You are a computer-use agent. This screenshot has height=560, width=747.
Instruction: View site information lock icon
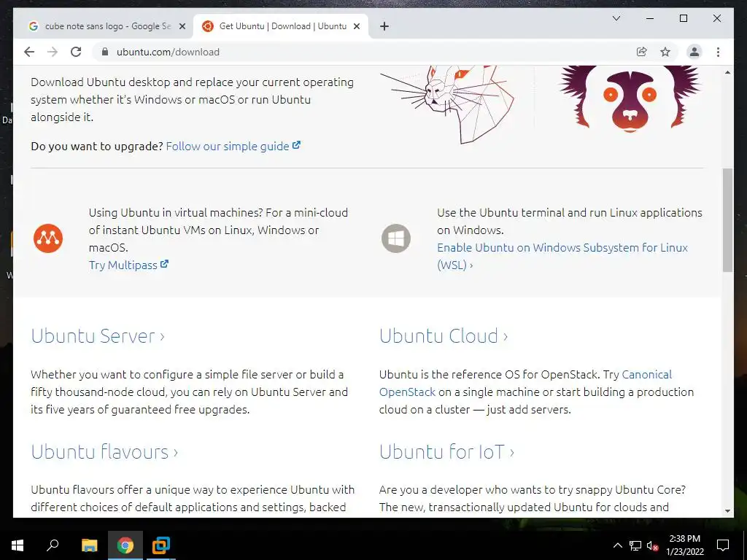(x=105, y=52)
